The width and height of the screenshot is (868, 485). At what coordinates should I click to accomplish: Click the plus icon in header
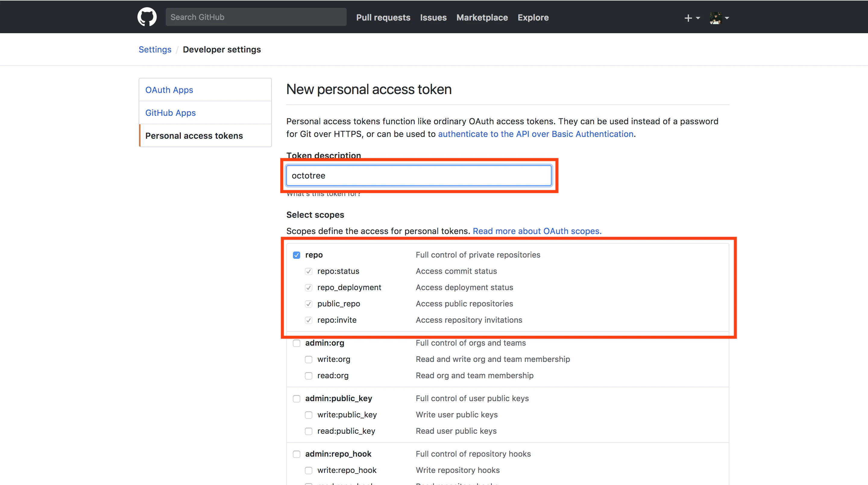point(688,18)
